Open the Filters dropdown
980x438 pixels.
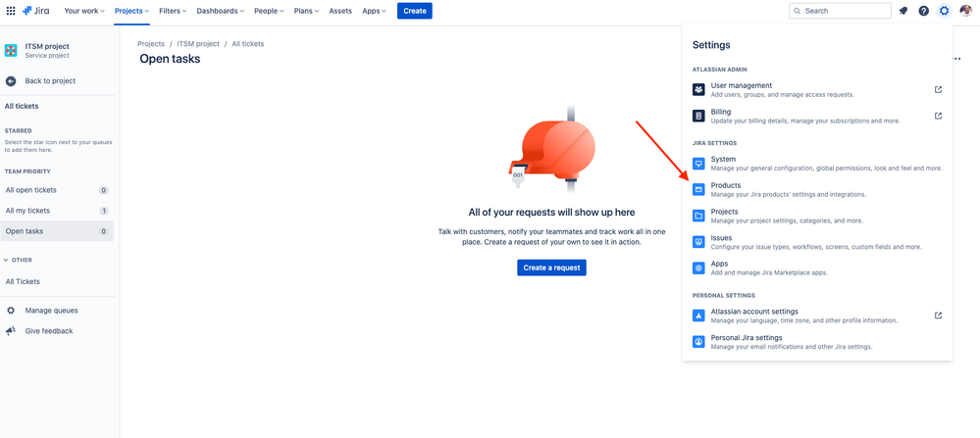pyautogui.click(x=174, y=11)
